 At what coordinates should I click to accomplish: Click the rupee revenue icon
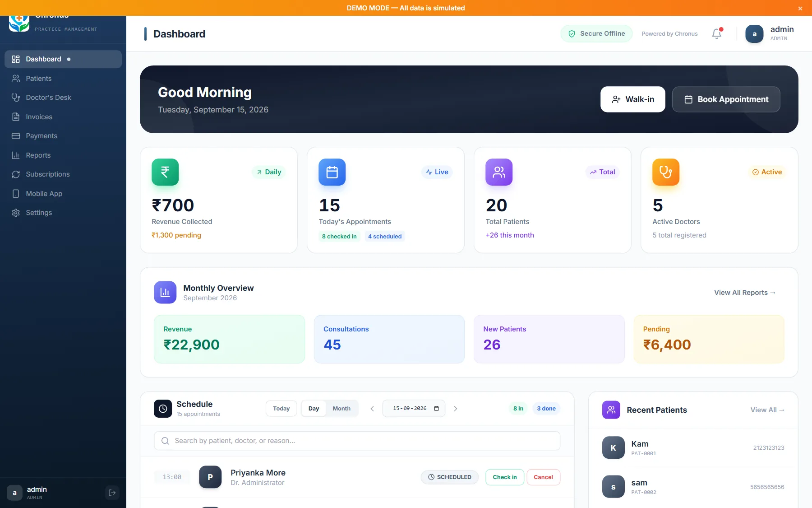pos(165,172)
